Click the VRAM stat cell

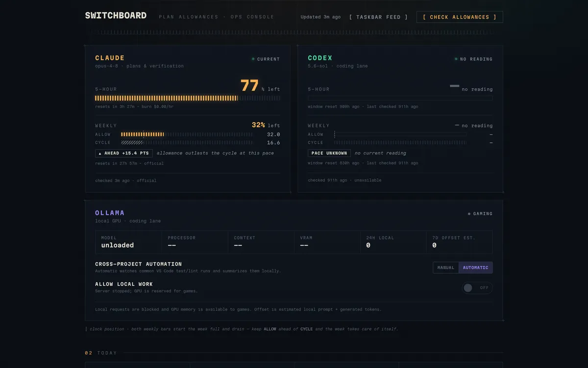327,242
